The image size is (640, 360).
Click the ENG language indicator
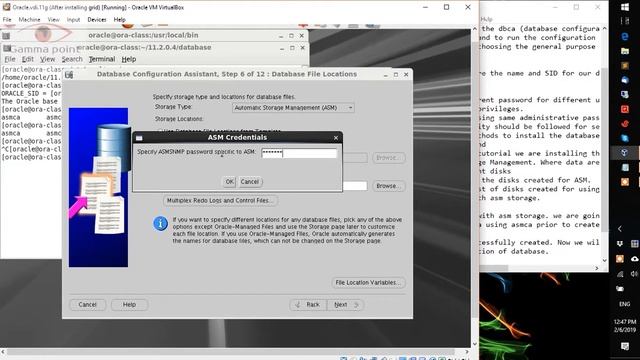[x=624, y=304]
